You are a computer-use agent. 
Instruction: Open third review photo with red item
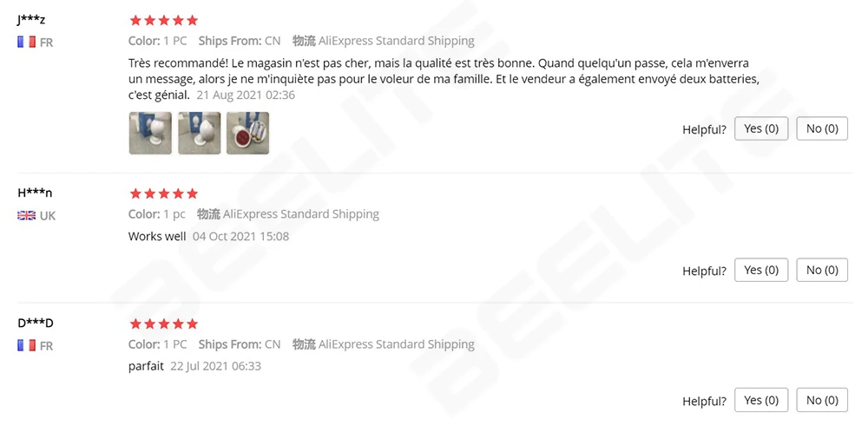[247, 133]
